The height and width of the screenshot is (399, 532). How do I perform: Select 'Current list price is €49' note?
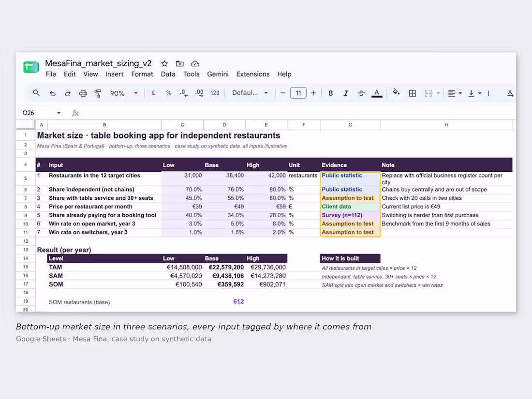pyautogui.click(x=446, y=207)
